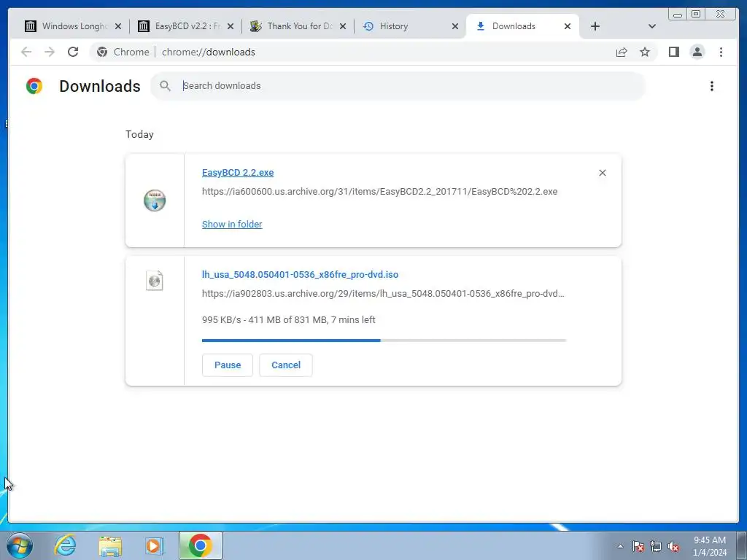Click the Chrome site info chip
The image size is (747, 560).
click(123, 52)
